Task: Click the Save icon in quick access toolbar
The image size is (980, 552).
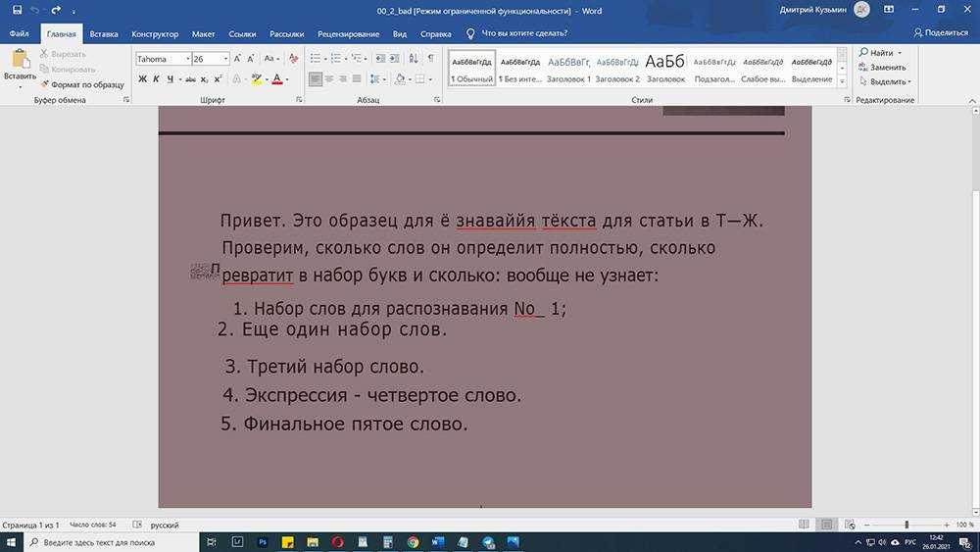Action: point(18,10)
